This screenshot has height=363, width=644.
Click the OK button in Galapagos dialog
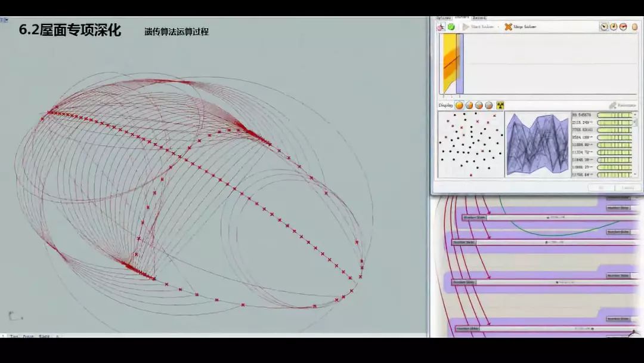pyautogui.click(x=601, y=187)
